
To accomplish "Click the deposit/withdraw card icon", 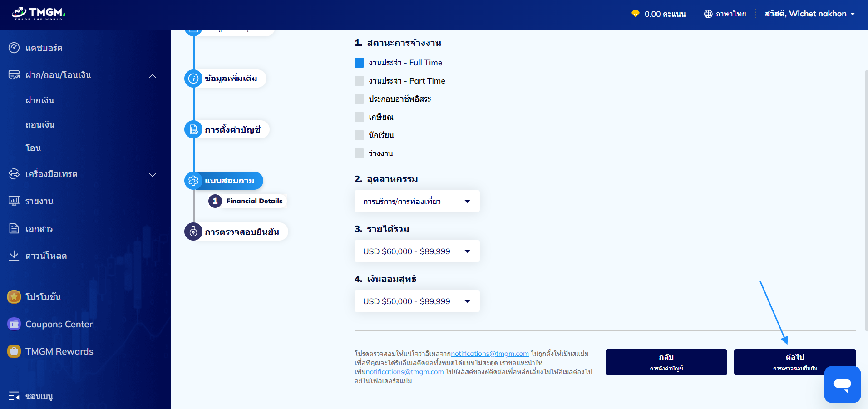I will (14, 75).
